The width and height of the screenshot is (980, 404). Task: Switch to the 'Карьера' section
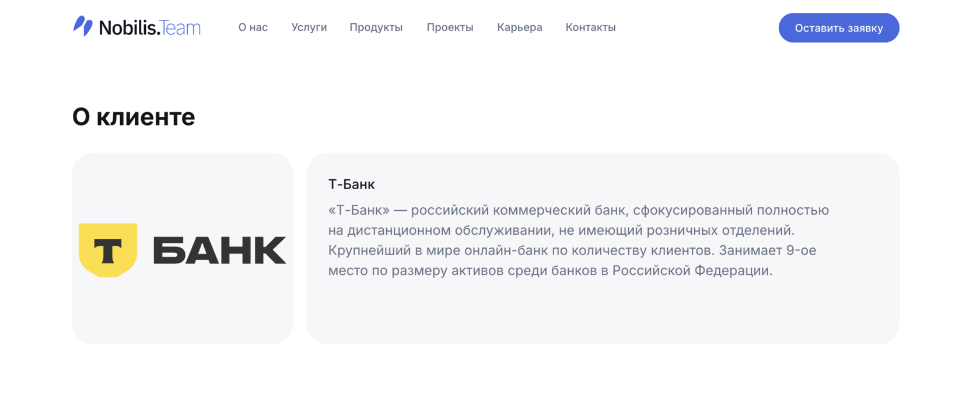click(519, 27)
